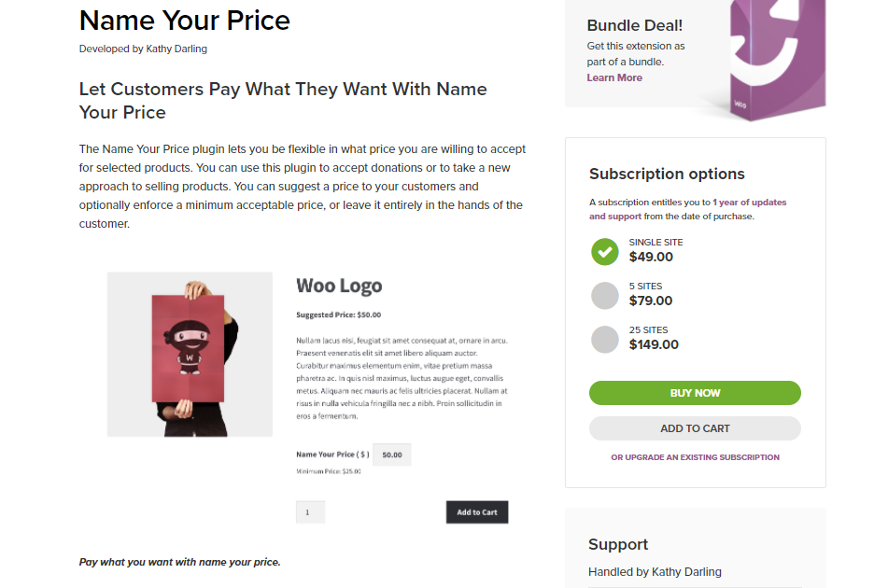Follow the Learn More bundle link
The height and width of the screenshot is (588, 874).
(614, 78)
